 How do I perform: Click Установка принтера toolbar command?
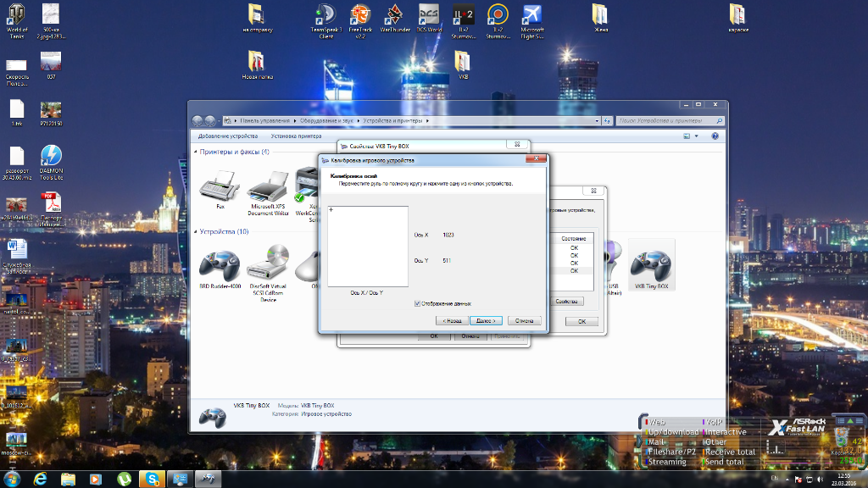(x=296, y=136)
